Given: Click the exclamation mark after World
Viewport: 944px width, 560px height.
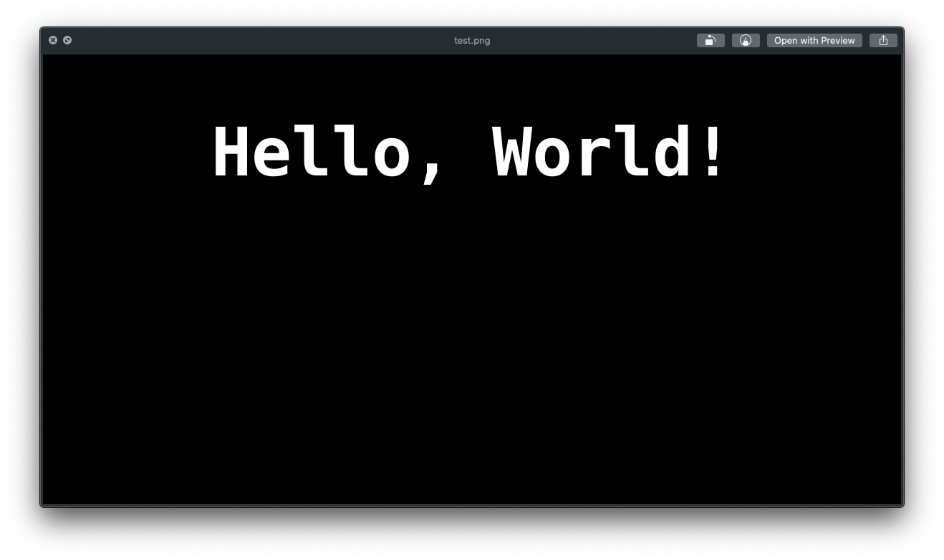Looking at the screenshot, I should click(x=713, y=151).
